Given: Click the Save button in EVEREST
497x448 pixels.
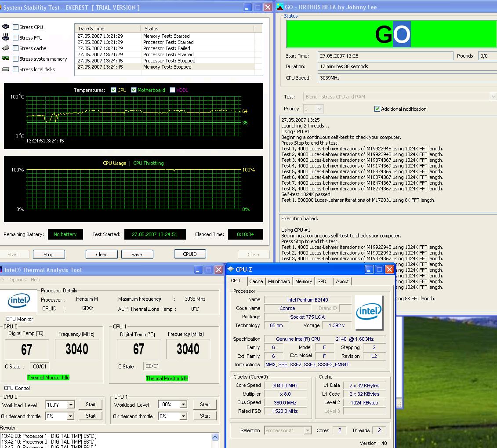Looking at the screenshot, I should pyautogui.click(x=137, y=254).
